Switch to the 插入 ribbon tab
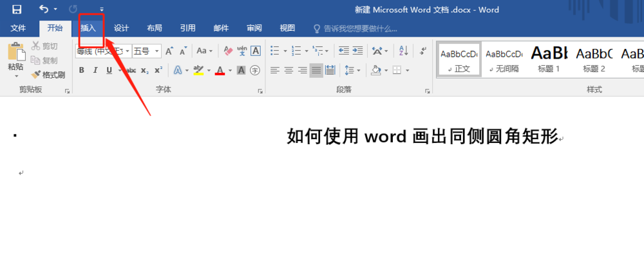The width and height of the screenshot is (644, 255). [x=88, y=28]
